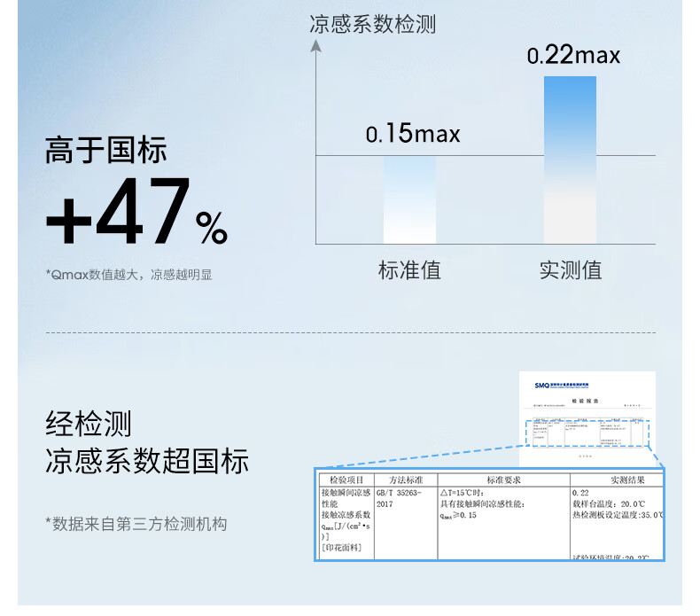This screenshot has height=616, width=700.
Task: Click the 高于国标 heading
Action: [x=106, y=150]
